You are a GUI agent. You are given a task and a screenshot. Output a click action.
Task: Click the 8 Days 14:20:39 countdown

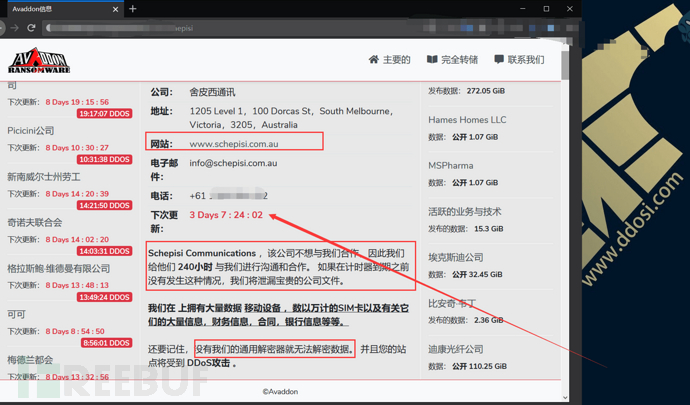[x=77, y=194]
